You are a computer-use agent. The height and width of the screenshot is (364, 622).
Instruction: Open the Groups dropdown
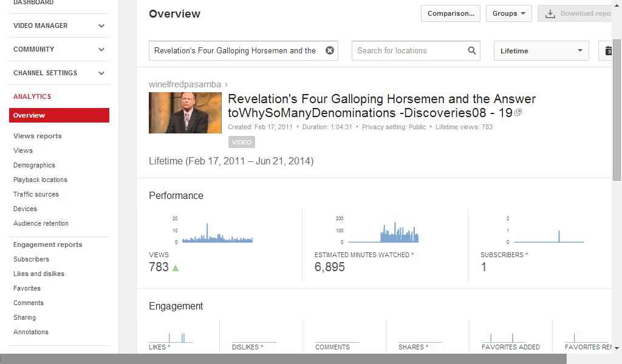tap(508, 13)
